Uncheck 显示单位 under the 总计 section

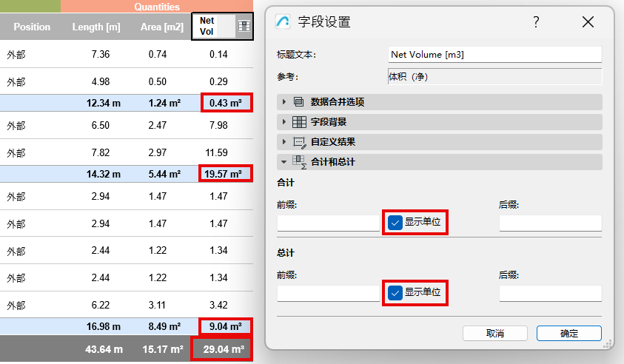coord(395,293)
